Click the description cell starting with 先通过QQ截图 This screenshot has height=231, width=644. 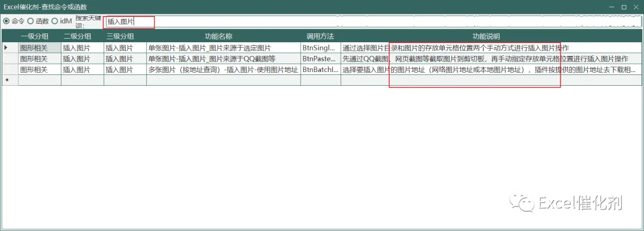(x=491, y=59)
